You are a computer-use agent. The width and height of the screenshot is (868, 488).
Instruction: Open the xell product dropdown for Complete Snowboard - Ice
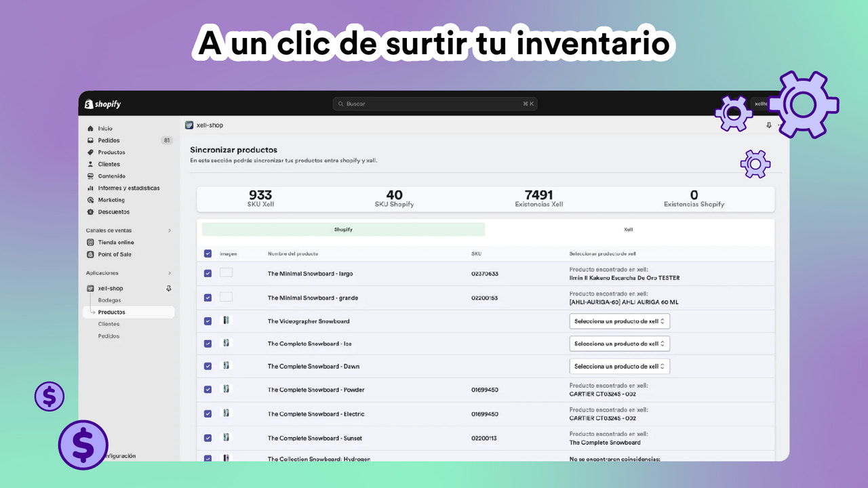pyautogui.click(x=620, y=344)
